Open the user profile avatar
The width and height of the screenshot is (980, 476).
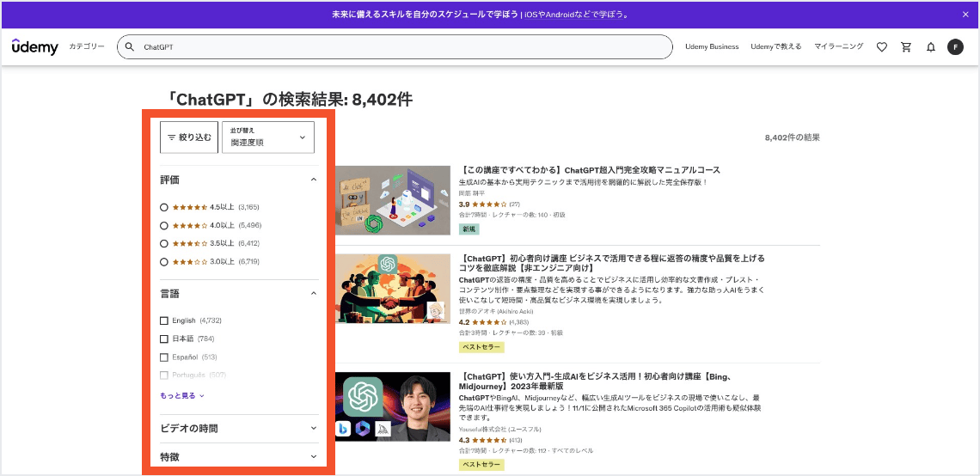click(x=955, y=47)
